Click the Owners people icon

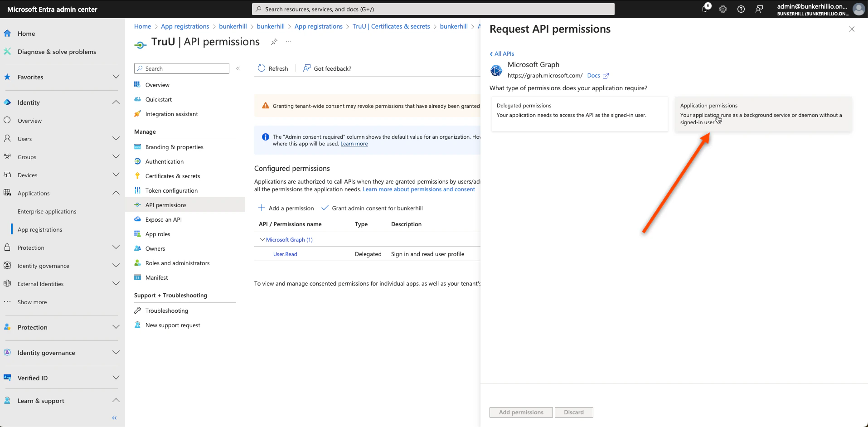[x=137, y=248]
